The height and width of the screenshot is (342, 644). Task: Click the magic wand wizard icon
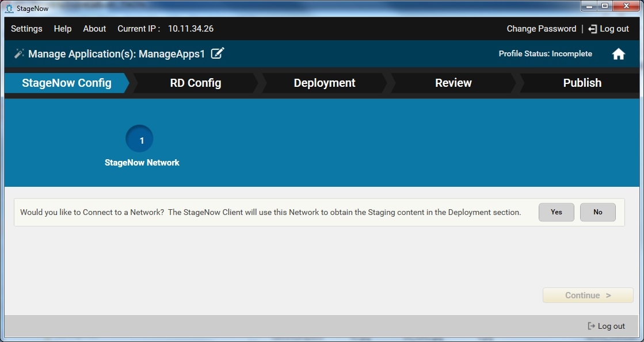19,53
